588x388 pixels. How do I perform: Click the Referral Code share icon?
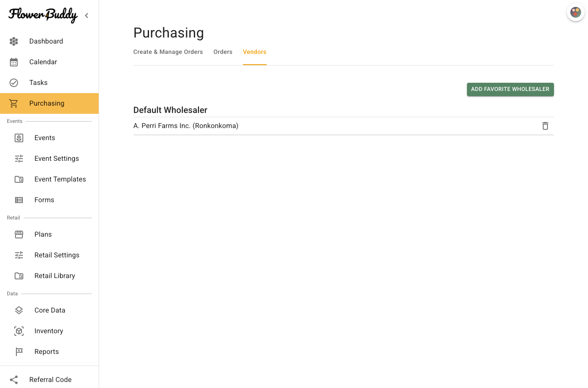point(14,380)
